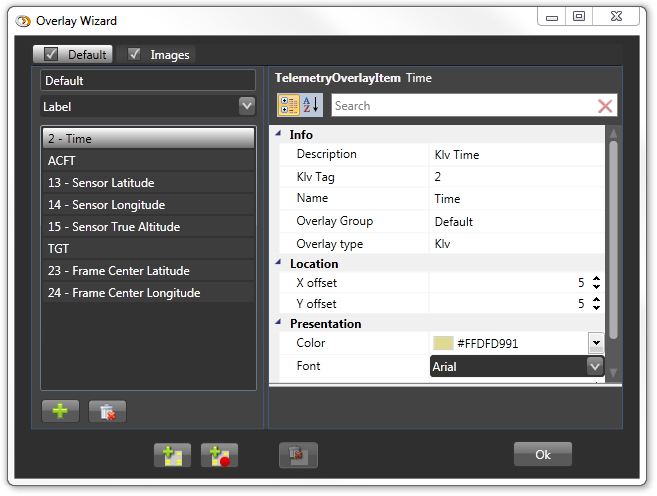Click the add group icon with red dot

(219, 455)
